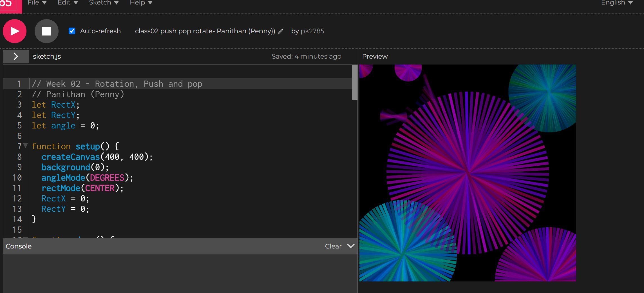Open author pk2785 profile link
The image size is (644, 293).
point(312,31)
